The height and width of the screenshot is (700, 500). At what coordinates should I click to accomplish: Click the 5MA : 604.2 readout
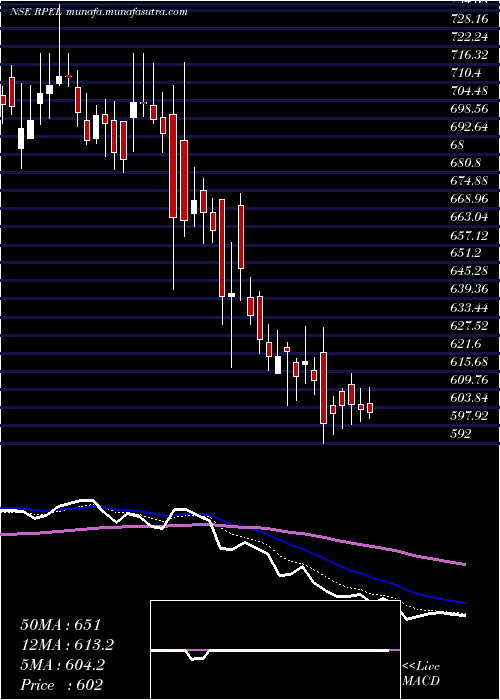pos(62,665)
